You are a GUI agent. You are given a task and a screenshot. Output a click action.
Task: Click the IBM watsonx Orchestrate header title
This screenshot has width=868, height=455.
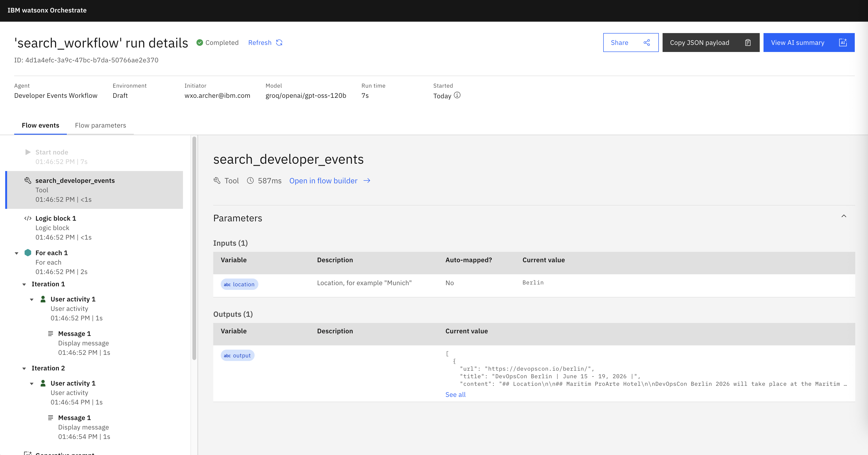(47, 10)
